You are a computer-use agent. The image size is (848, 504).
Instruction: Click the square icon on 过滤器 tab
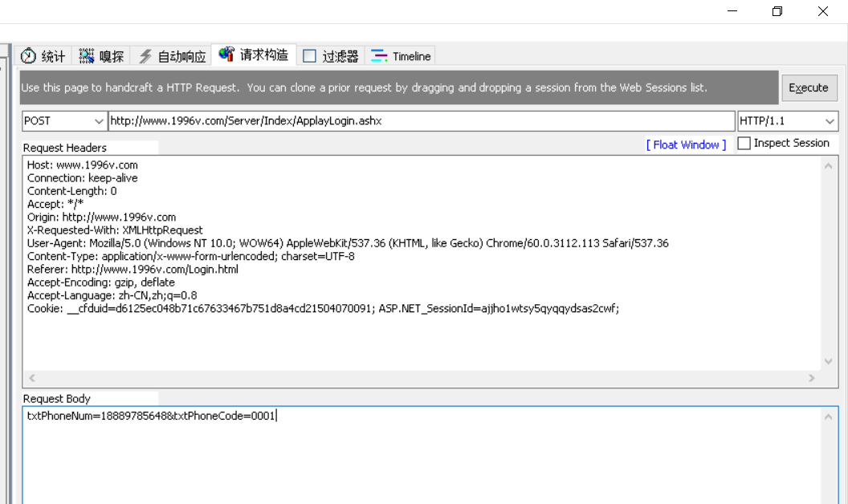pos(309,56)
